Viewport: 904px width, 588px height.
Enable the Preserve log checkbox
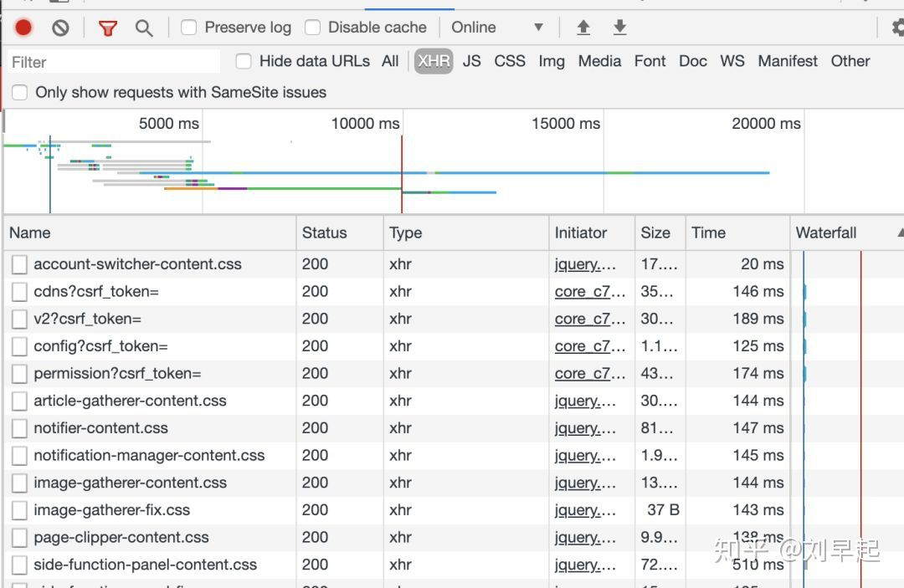tap(189, 28)
